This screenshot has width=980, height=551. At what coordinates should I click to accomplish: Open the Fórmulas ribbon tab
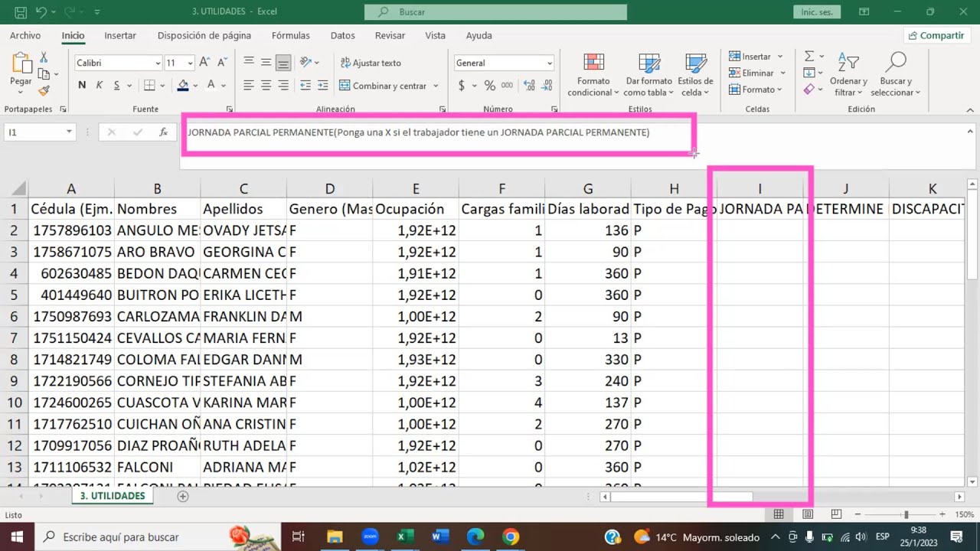[x=290, y=35]
